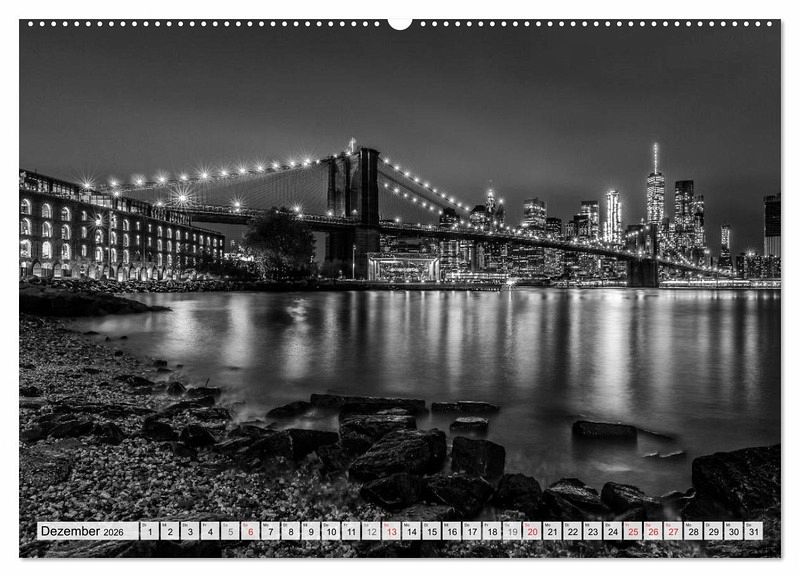Image resolution: width=800 pixels, height=577 pixels.
Task: Select the red Sunday 6 cell
Action: (x=250, y=531)
